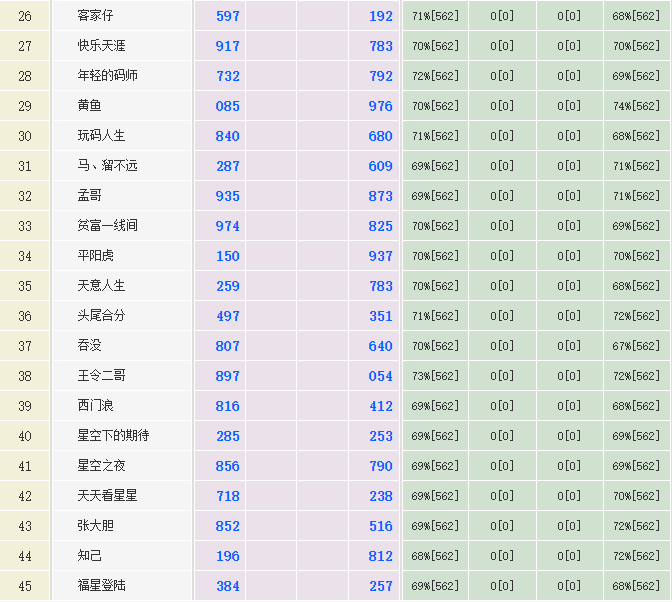Click the number 609 in row 31
Image resolution: width=672 pixels, height=602 pixels.
point(380,166)
